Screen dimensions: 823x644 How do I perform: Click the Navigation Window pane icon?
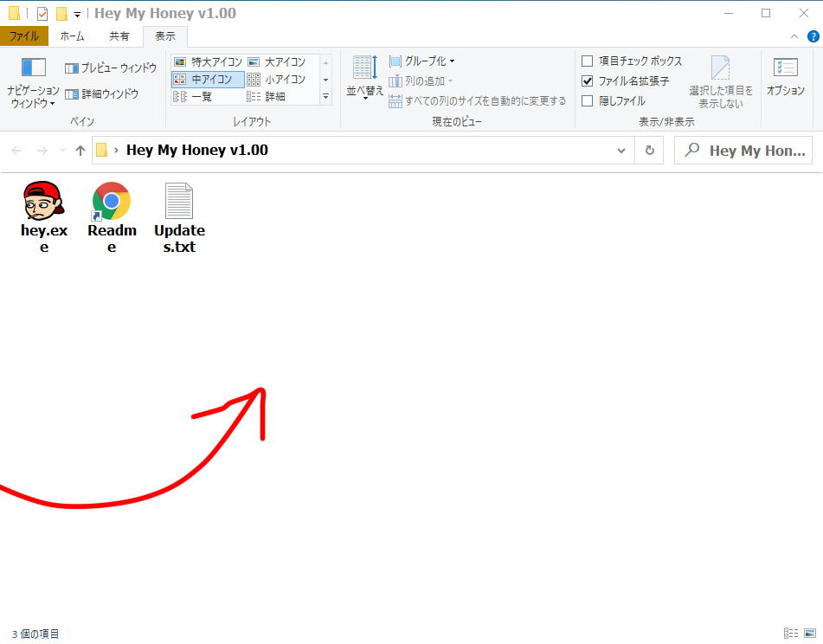click(33, 68)
